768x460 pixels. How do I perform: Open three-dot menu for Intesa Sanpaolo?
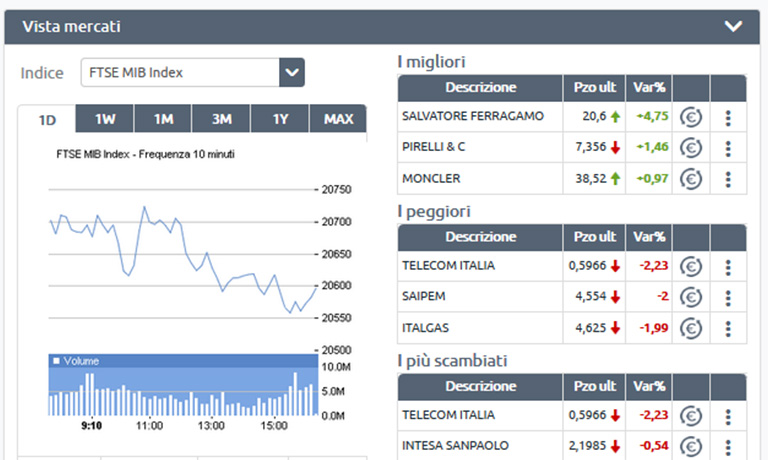point(728,447)
